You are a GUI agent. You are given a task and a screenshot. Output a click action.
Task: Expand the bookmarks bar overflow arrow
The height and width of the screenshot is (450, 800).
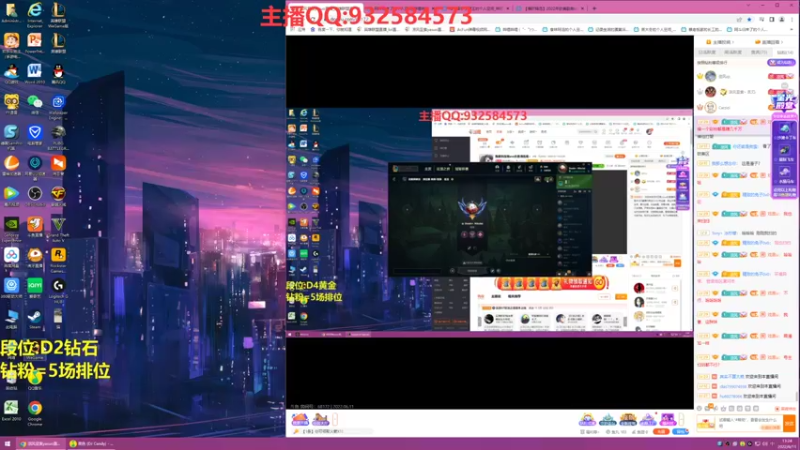[792, 30]
